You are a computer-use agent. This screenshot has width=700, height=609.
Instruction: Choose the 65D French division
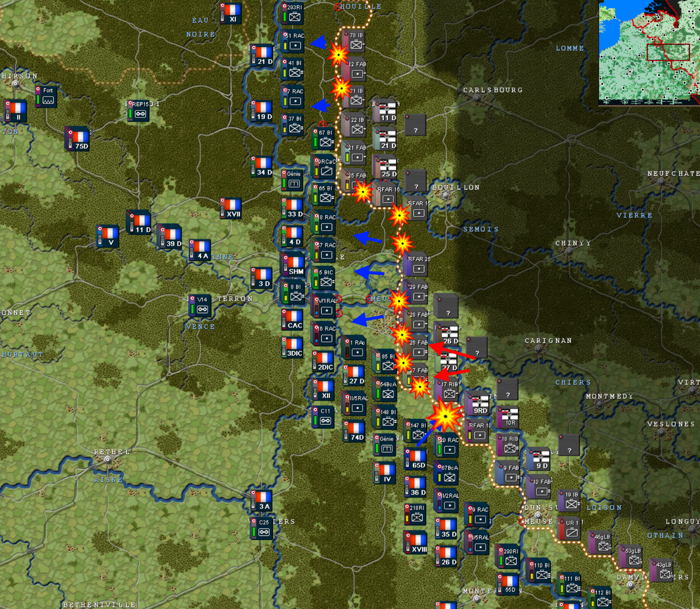pos(416,459)
